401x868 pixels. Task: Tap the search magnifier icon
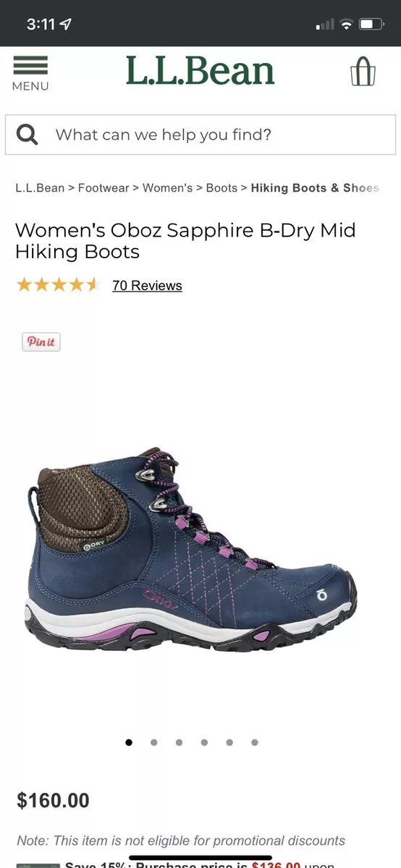coord(28,135)
